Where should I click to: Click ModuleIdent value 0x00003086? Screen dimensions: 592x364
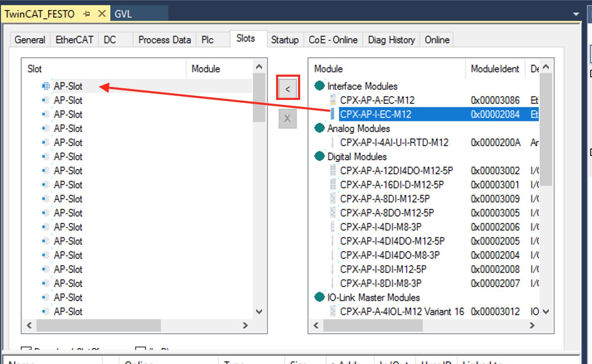[x=495, y=100]
